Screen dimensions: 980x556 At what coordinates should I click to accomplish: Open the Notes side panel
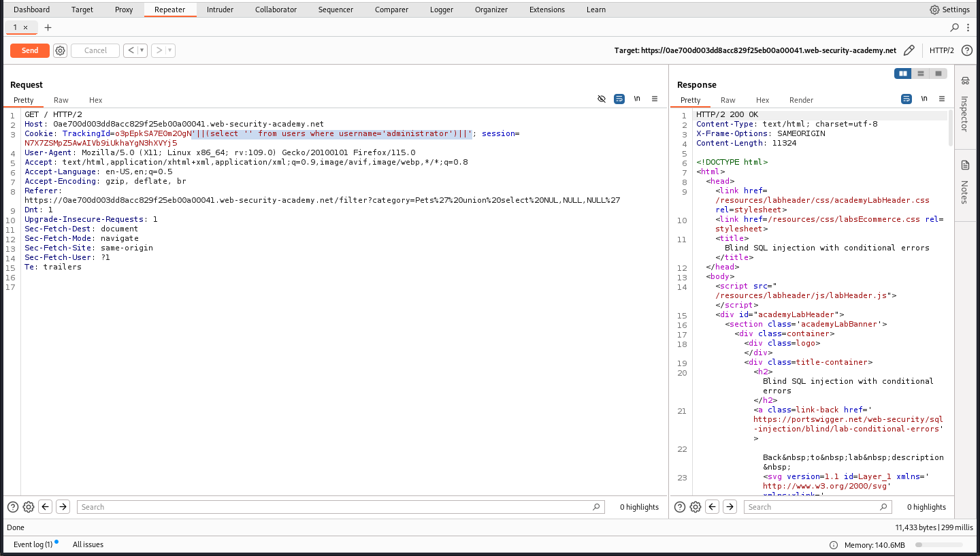(964, 182)
